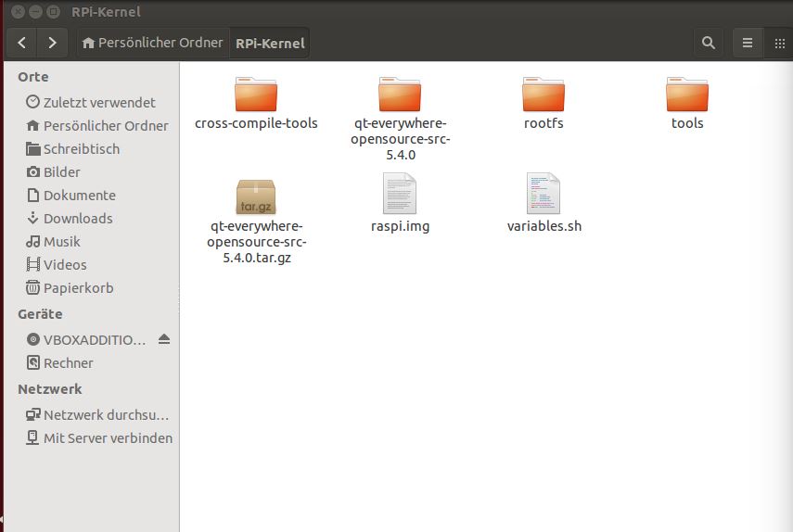Switch to list view icon
The height and width of the screenshot is (532, 793).
(748, 43)
